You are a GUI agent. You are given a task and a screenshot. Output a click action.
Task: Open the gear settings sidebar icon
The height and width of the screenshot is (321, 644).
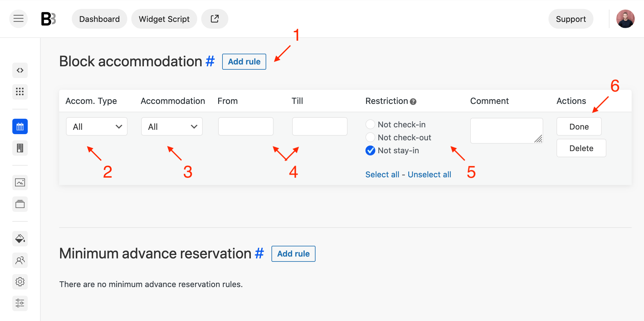click(20, 282)
